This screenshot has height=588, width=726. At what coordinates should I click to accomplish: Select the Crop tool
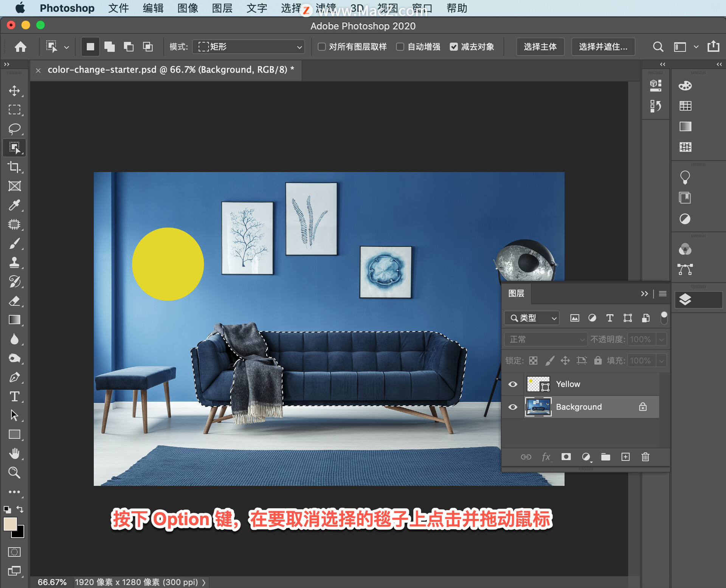[14, 167]
